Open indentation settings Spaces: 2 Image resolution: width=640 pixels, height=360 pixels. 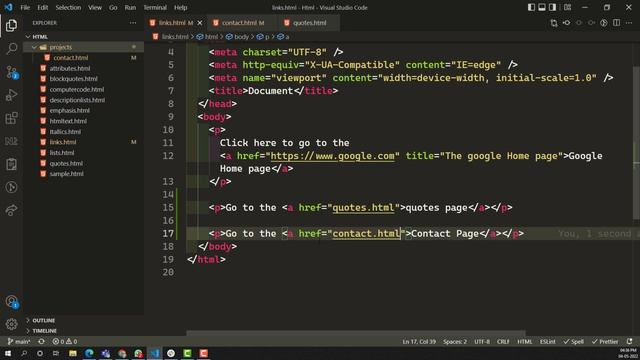[455, 341]
